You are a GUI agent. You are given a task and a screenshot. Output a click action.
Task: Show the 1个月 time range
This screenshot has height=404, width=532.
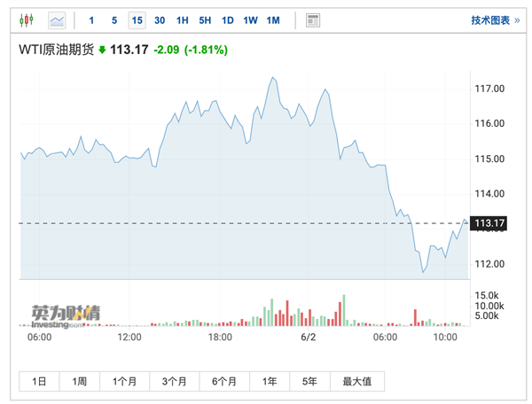point(124,382)
